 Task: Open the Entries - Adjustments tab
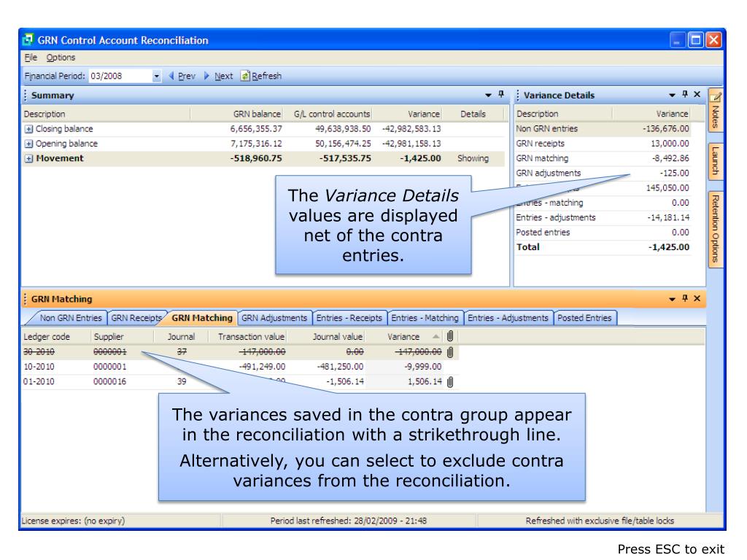click(508, 318)
